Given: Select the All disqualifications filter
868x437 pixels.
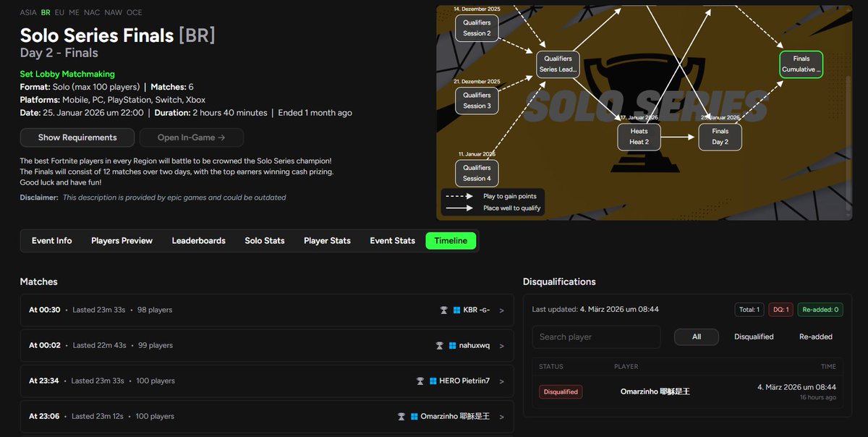Looking at the screenshot, I should (697, 336).
